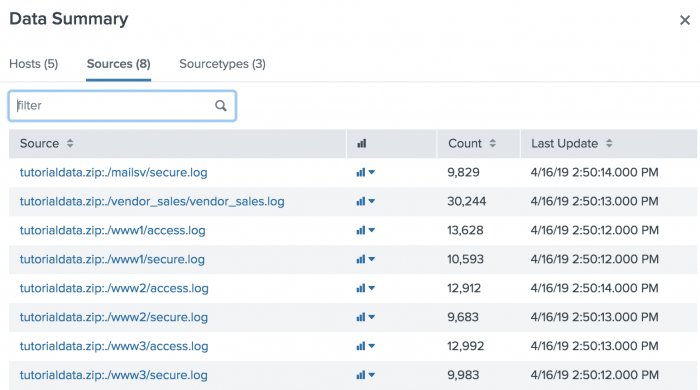Sort by the Source column header
This screenshot has height=390, width=700.
point(46,143)
